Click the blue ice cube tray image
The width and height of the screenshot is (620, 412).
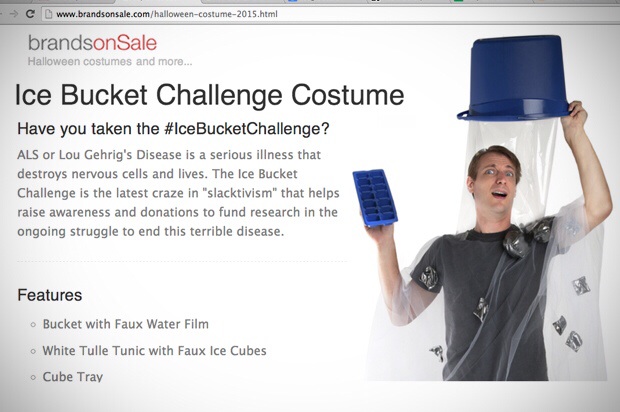[x=375, y=197]
